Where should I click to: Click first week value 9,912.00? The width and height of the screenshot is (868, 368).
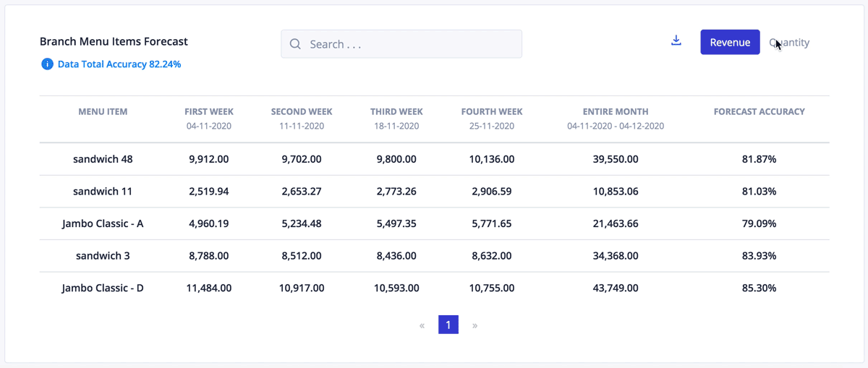point(209,159)
